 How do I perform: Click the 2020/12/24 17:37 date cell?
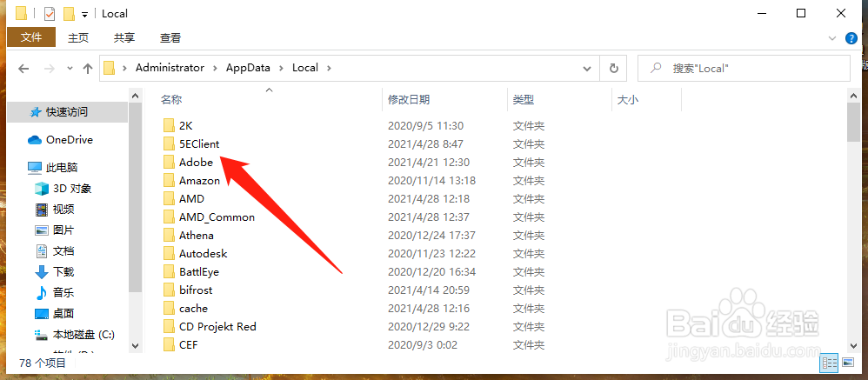tap(431, 235)
